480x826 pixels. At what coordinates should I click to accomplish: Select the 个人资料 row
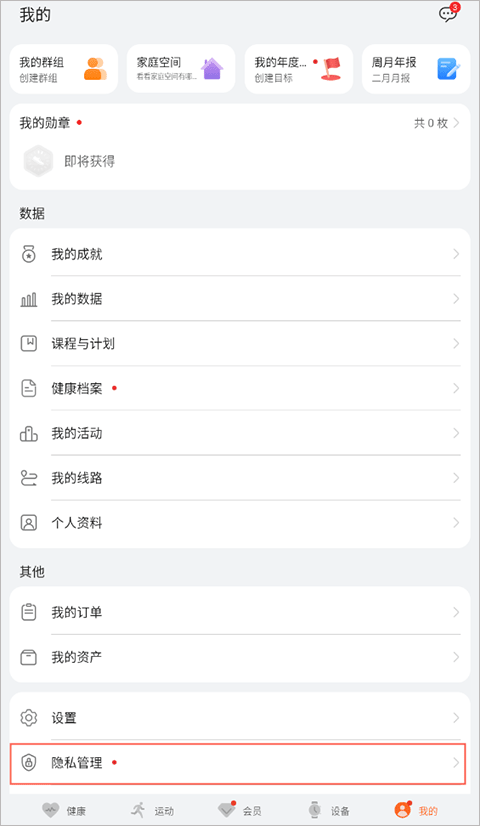240,523
